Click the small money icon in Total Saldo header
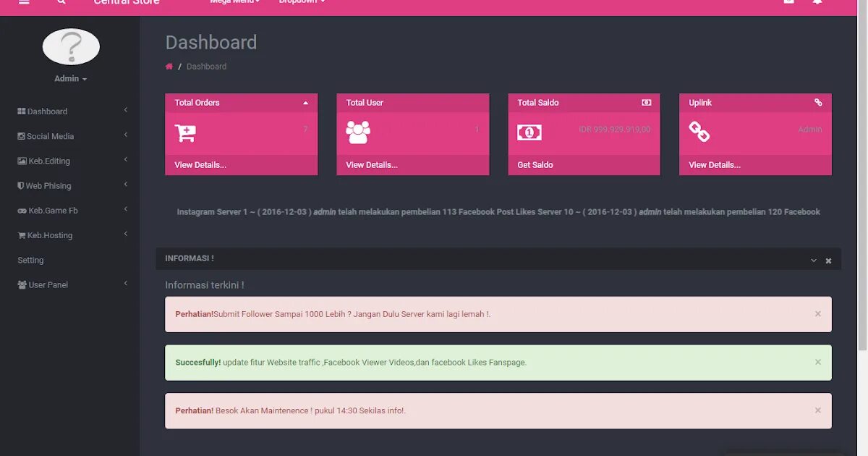Screen dimensions: 868x456 pos(647,103)
